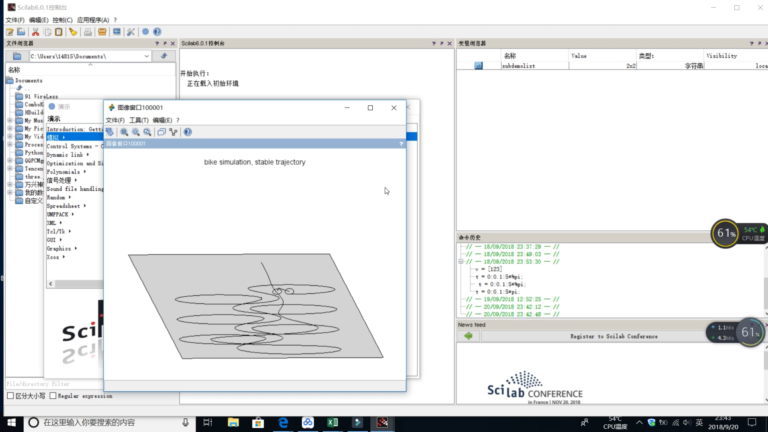Enable the Regular expression checkbox
The image size is (768, 432).
pyautogui.click(x=53, y=396)
